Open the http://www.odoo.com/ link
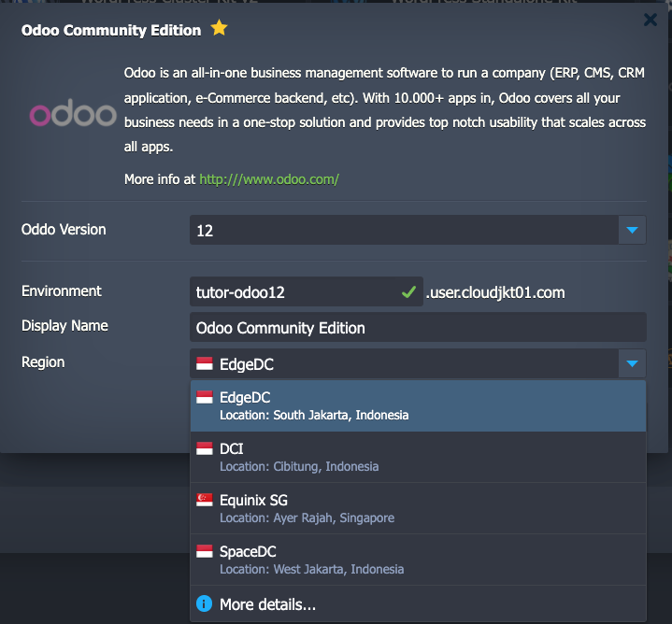The image size is (672, 624). [269, 179]
